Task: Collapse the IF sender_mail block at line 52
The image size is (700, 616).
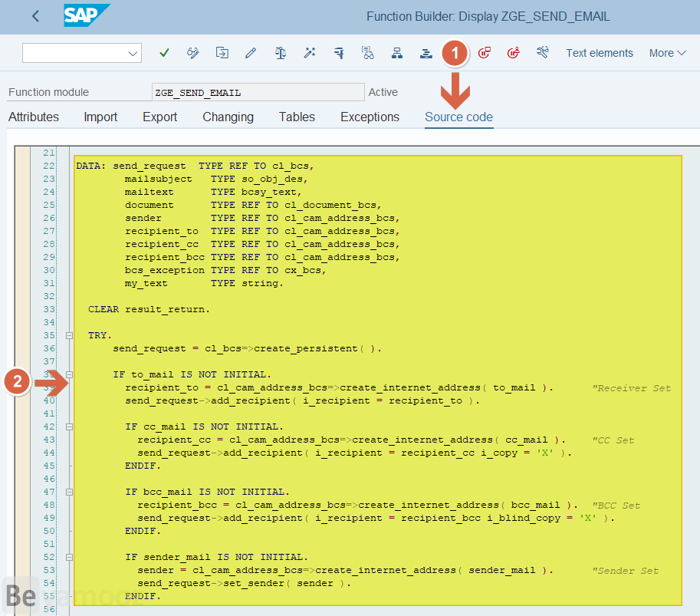Action: click(x=69, y=557)
